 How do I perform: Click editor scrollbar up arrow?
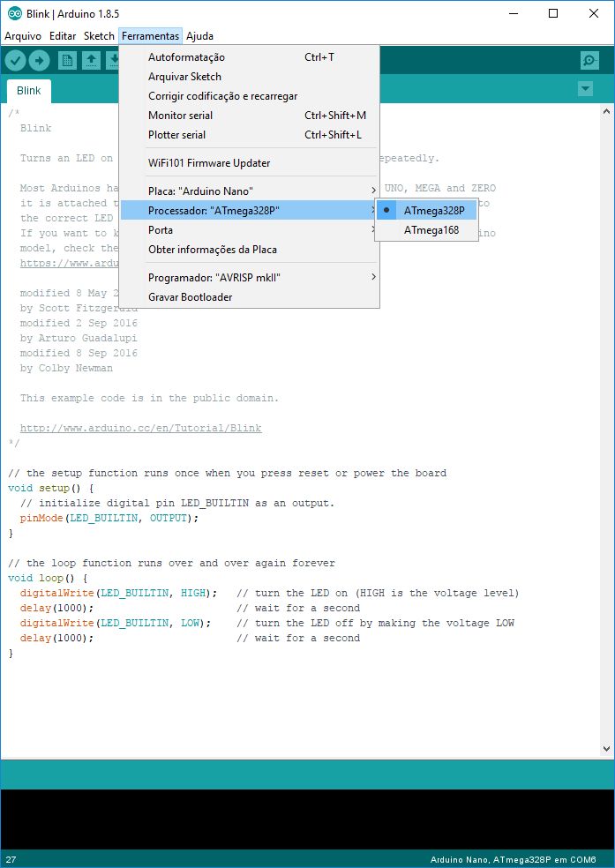[606, 112]
